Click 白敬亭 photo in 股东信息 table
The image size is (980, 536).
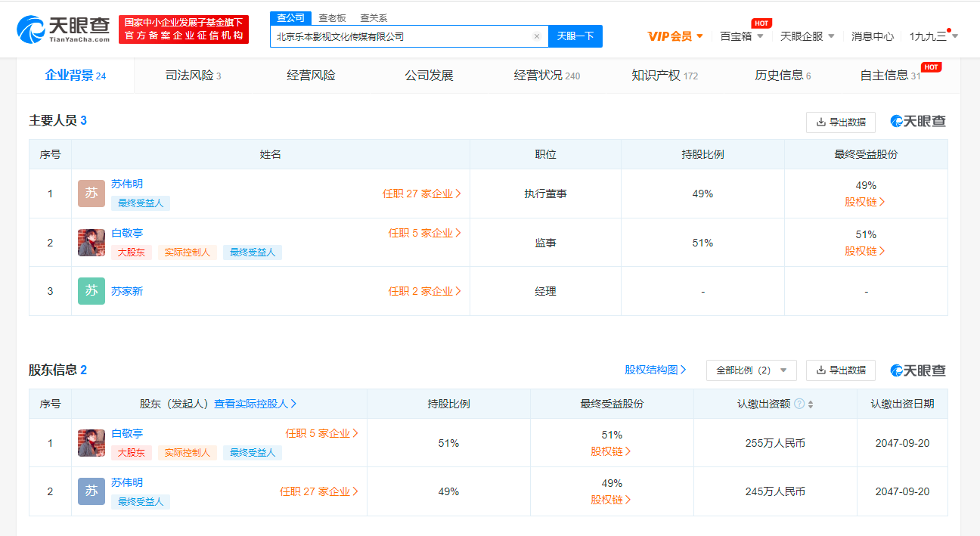coord(91,443)
